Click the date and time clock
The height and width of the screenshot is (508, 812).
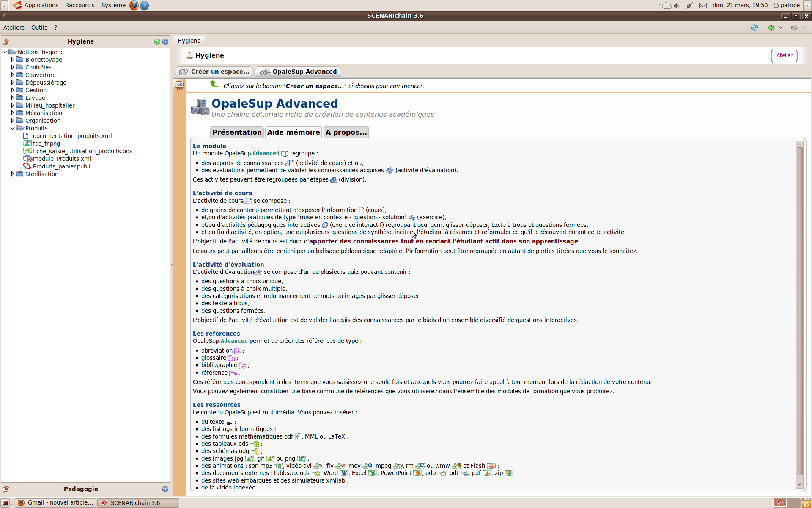[740, 5]
